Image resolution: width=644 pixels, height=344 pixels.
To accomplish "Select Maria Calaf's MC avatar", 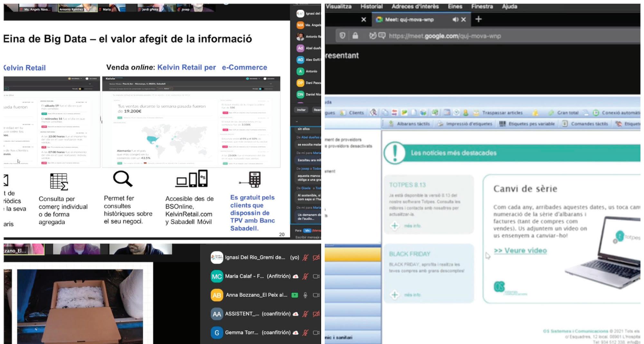I will pyautogui.click(x=217, y=276).
